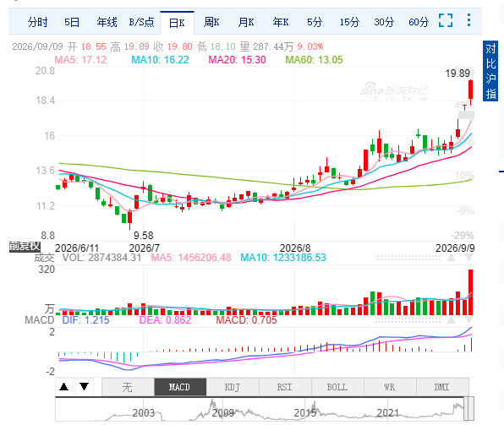Click the timeline range slider handle
Image resolution: width=504 pixels, height=425 pixels.
tap(468, 409)
